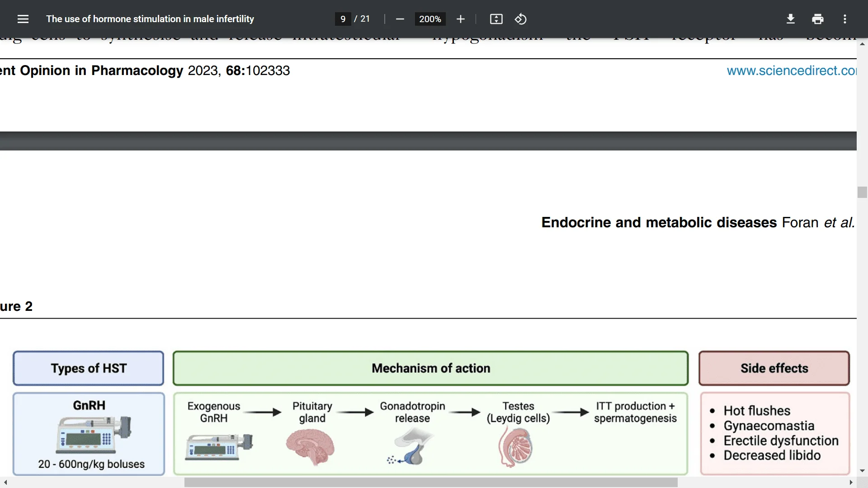
Task: Click the scroll right arrow
Action: pos(851,483)
